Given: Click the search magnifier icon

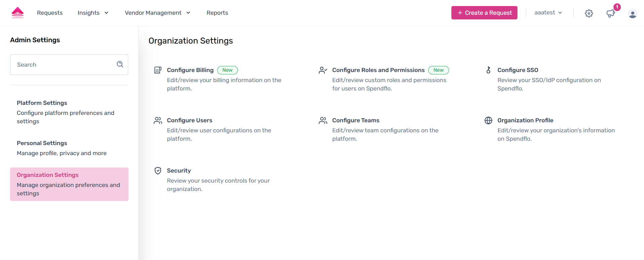Looking at the screenshot, I should coord(120,64).
